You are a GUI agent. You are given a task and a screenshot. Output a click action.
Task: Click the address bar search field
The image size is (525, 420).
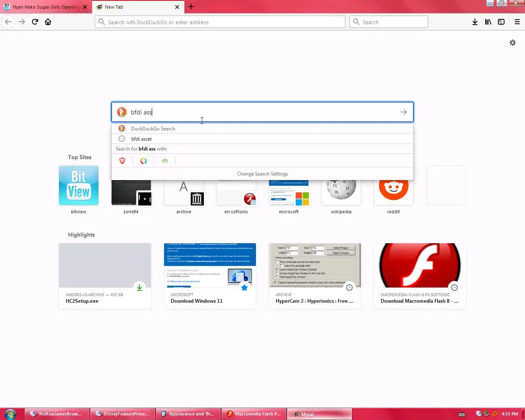(220, 22)
